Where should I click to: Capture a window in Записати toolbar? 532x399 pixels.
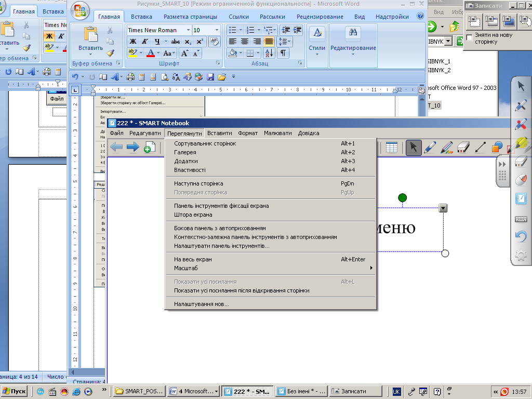tap(491, 21)
